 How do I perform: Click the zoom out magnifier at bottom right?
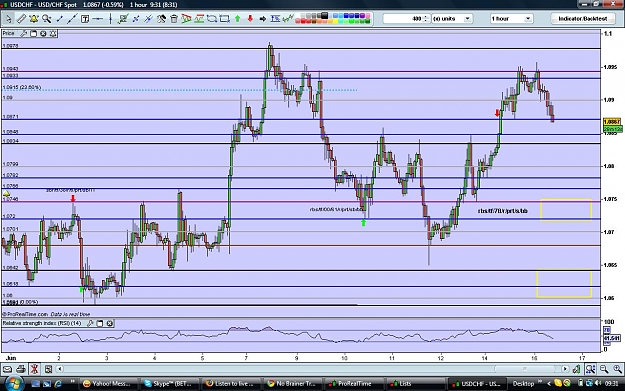coord(604,369)
